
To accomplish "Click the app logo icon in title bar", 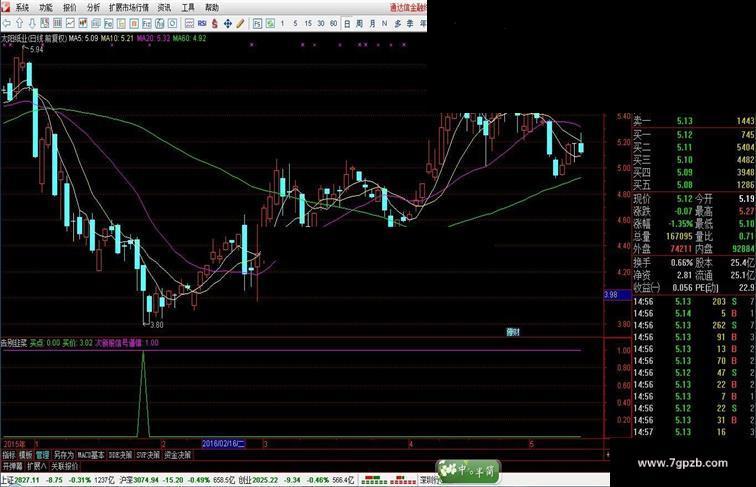I will (5, 7).
